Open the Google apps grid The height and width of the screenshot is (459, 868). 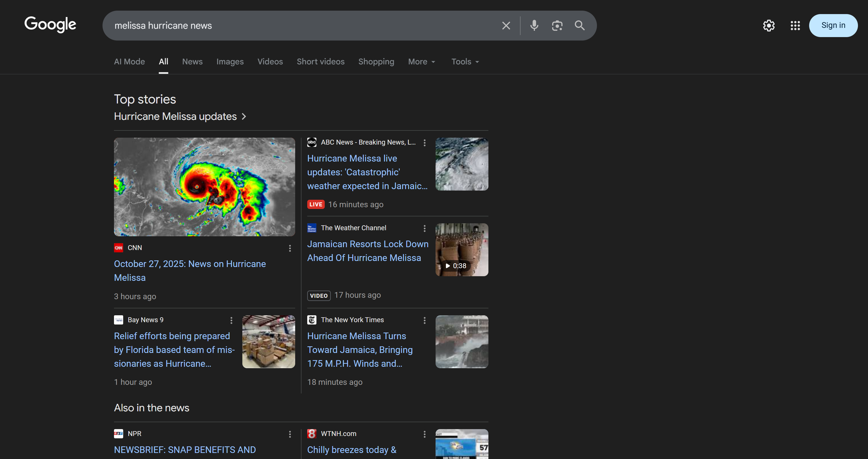(x=795, y=25)
